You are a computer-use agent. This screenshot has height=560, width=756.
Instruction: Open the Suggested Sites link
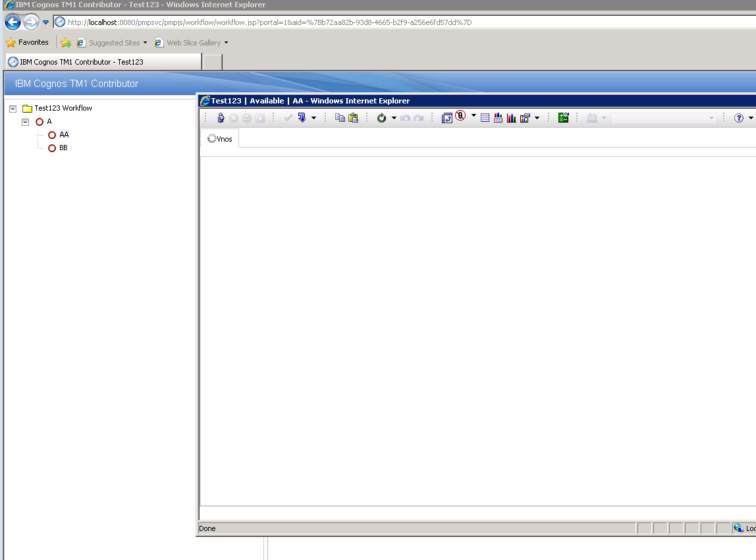[x=113, y=42]
